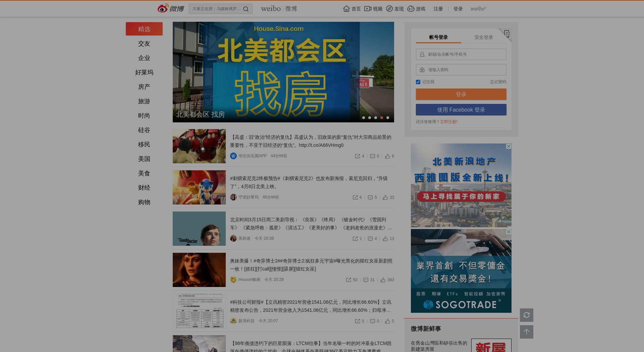Click repost icon on 高盛 post

tap(358, 156)
